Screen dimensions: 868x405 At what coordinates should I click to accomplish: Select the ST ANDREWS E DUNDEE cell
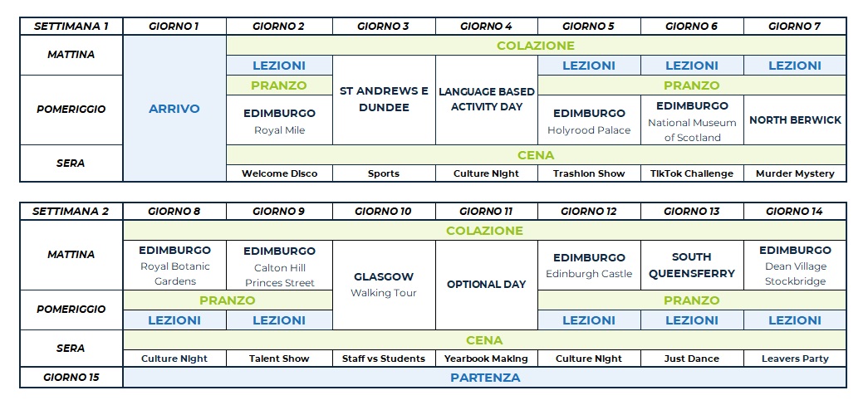point(384,100)
